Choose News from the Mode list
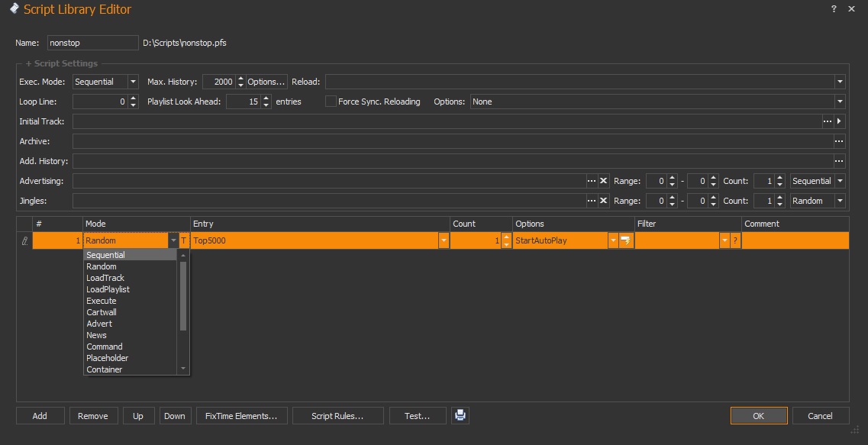The height and width of the screenshot is (445, 868). [x=130, y=335]
